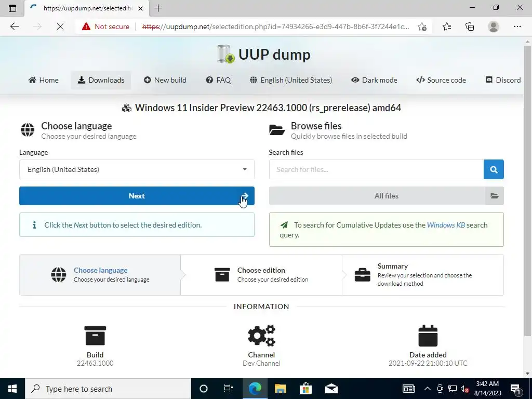Click the taskbar clock 3:42 AM
This screenshot has width=532, height=399.
coord(487,384)
